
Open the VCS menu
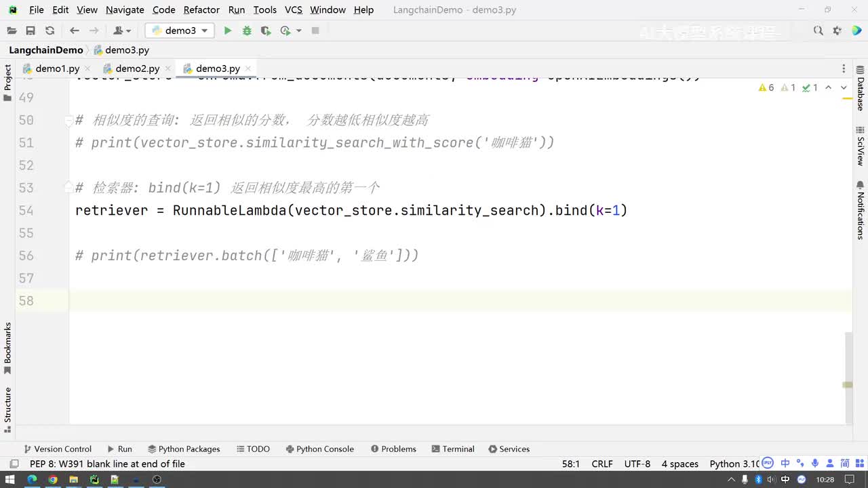[294, 9]
